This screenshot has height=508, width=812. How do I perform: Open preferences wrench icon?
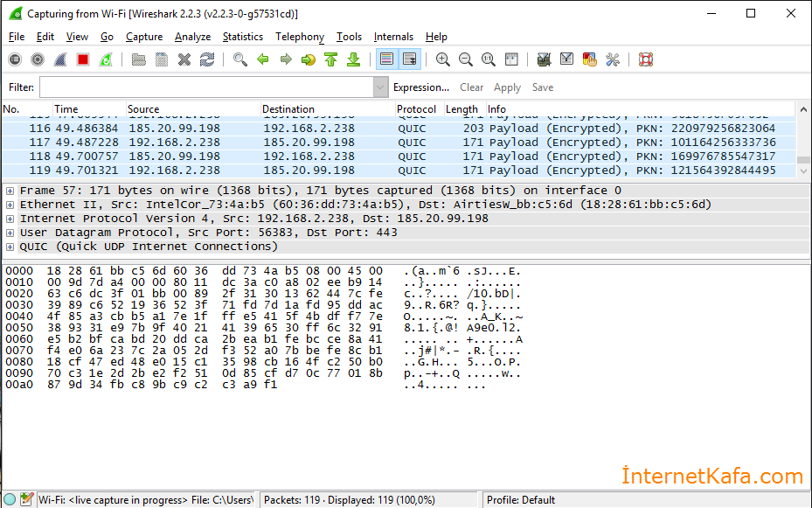click(613, 59)
